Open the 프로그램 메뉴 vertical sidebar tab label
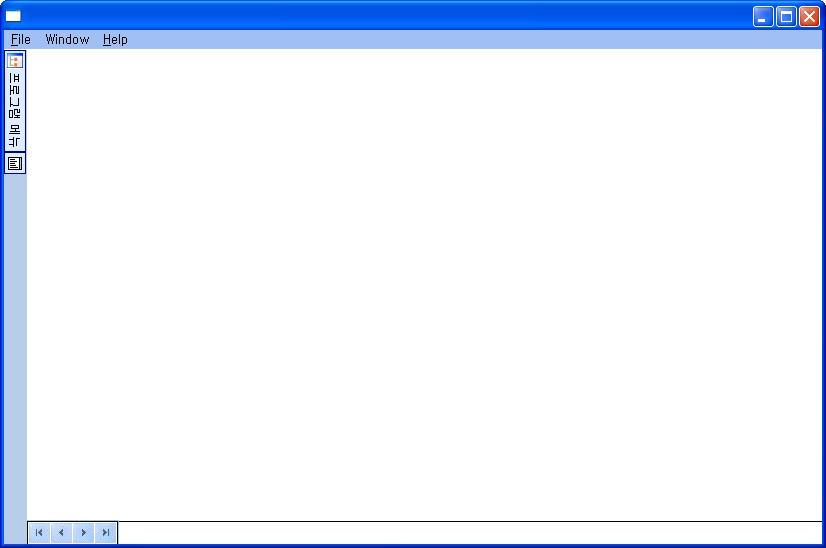 click(15, 110)
